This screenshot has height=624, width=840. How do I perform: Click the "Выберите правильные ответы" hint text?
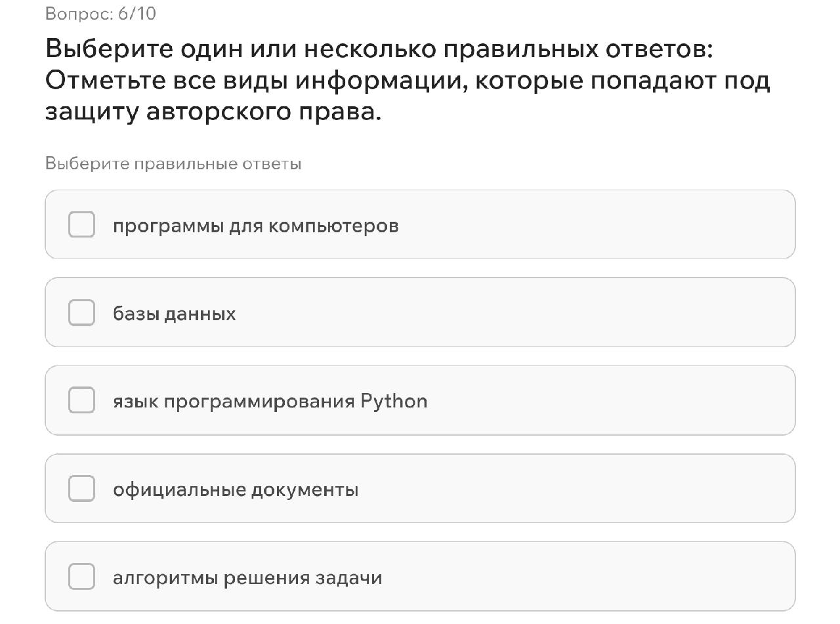(x=173, y=163)
